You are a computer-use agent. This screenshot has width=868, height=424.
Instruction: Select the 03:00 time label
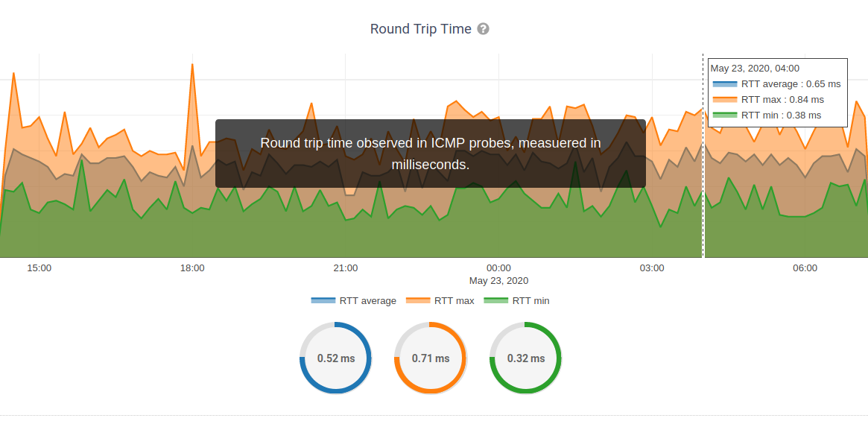point(652,268)
